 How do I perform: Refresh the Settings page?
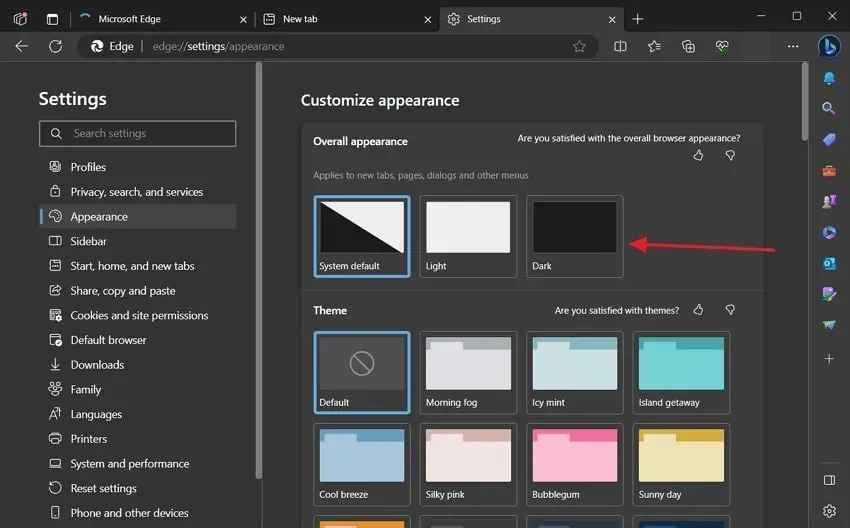55,46
